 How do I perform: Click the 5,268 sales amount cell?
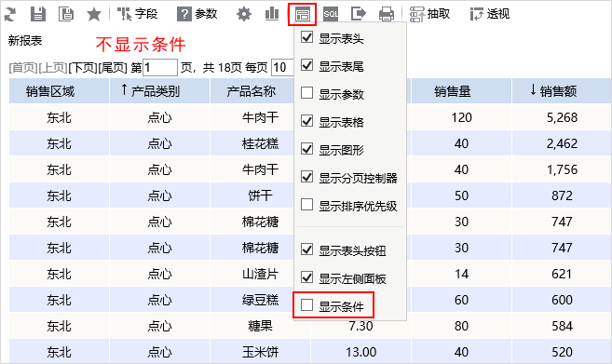pos(562,117)
